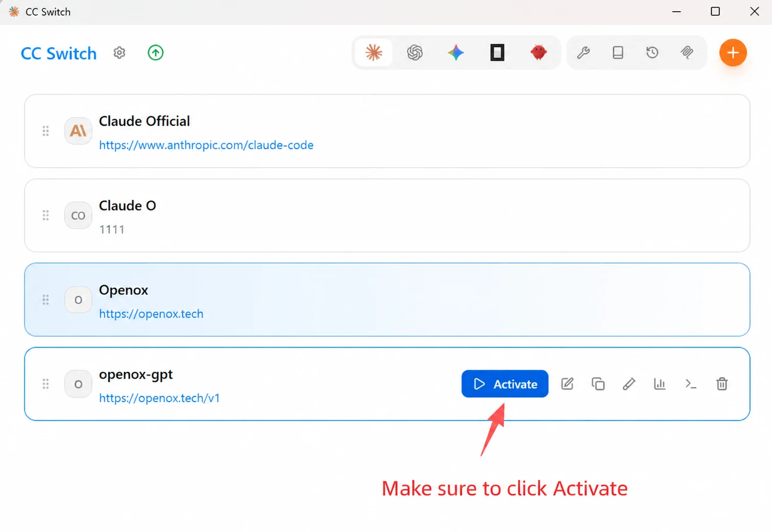Open the https://openox.tech/v1 link
This screenshot has height=532, width=772.
pos(159,398)
